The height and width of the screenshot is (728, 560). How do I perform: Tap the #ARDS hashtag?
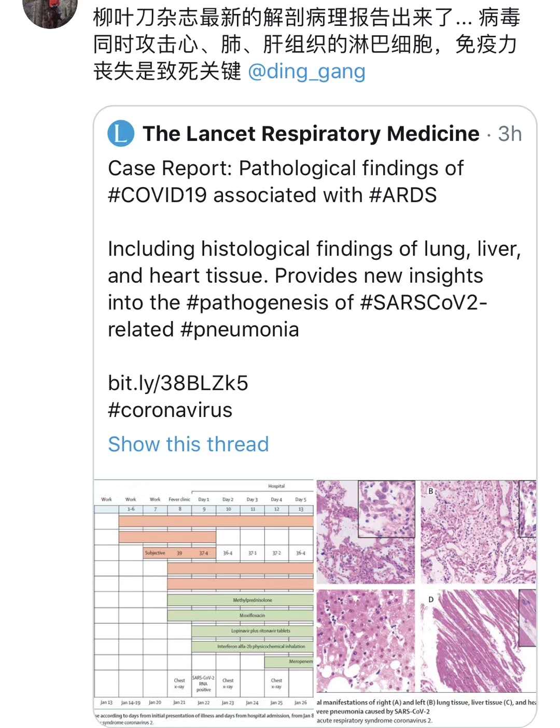point(403,195)
